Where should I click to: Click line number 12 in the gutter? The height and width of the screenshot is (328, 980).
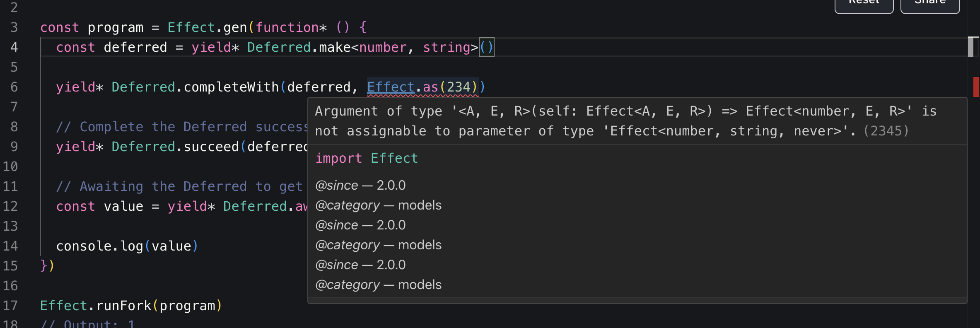click(x=11, y=206)
